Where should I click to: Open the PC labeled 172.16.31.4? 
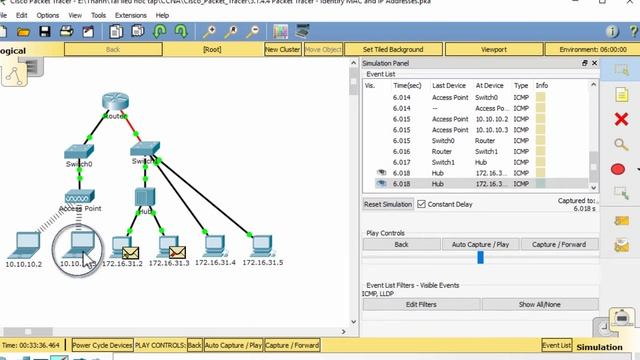215,246
